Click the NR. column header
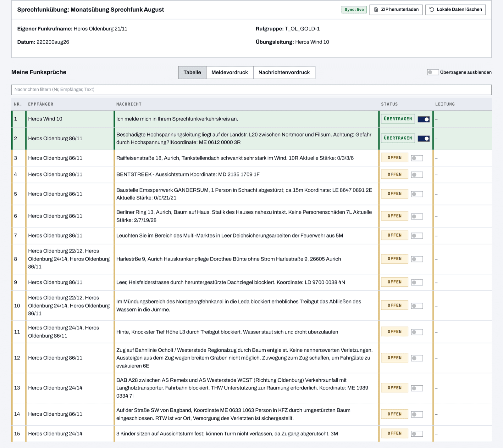 tap(18, 104)
